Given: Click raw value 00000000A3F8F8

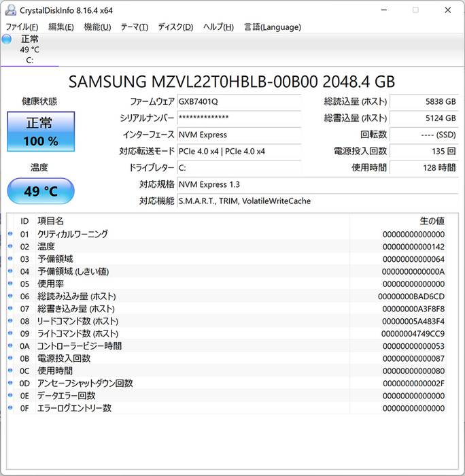Looking at the screenshot, I should tap(413, 309).
